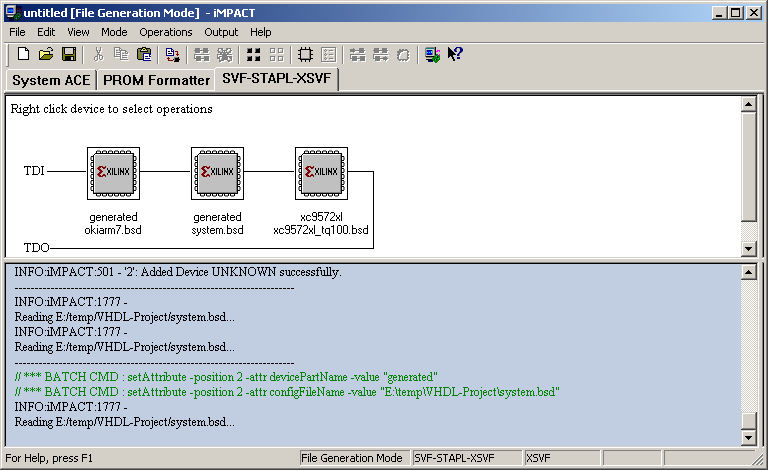Screen dimensions: 768x470
Task: Click the grayed chain icon before the four black squares
Action: click(x=224, y=54)
